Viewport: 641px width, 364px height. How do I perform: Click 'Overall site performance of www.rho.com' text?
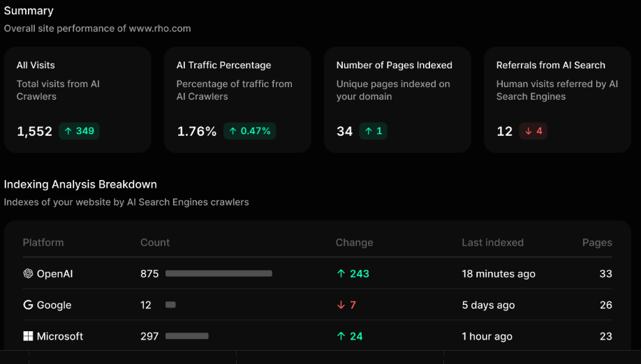[97, 29]
